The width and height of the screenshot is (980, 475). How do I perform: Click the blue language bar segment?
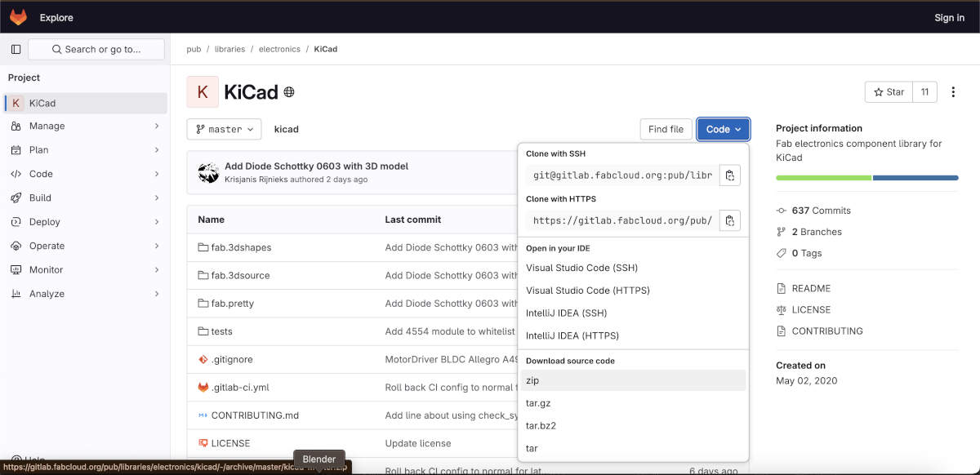click(x=915, y=177)
